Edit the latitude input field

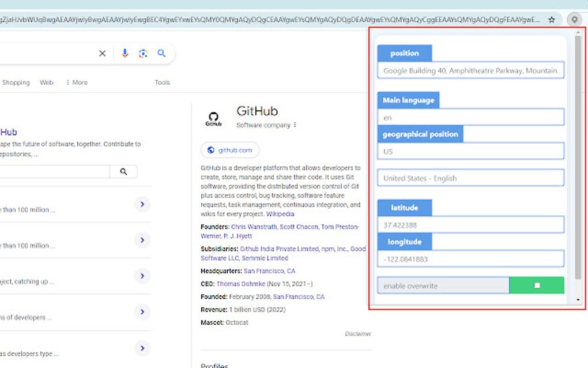(470, 224)
